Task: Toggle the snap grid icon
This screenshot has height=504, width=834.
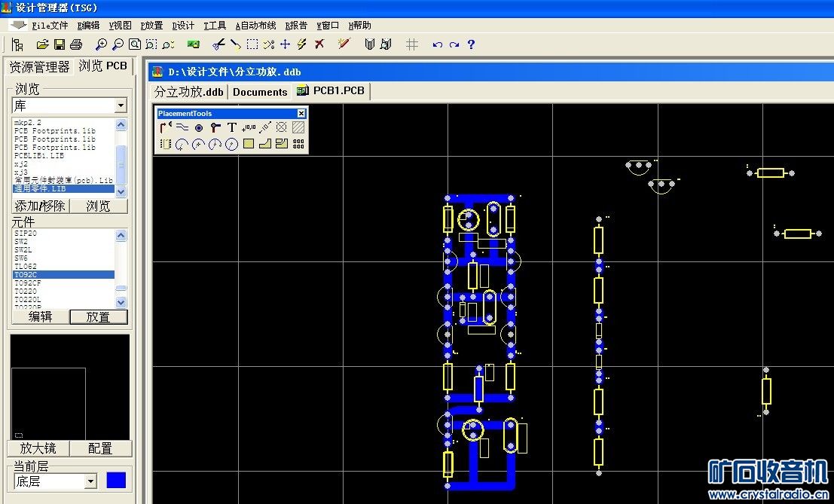Action: (x=411, y=44)
